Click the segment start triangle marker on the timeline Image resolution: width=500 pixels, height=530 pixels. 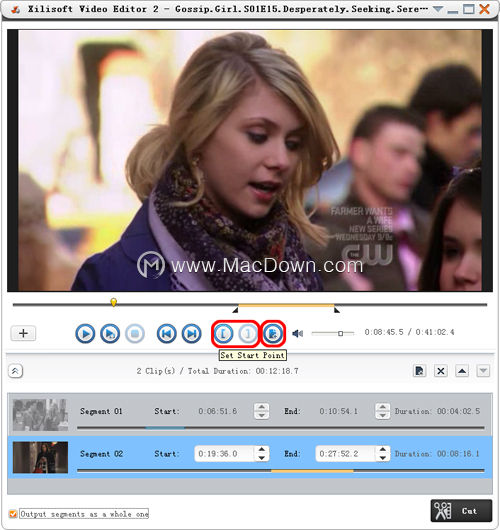(x=235, y=310)
